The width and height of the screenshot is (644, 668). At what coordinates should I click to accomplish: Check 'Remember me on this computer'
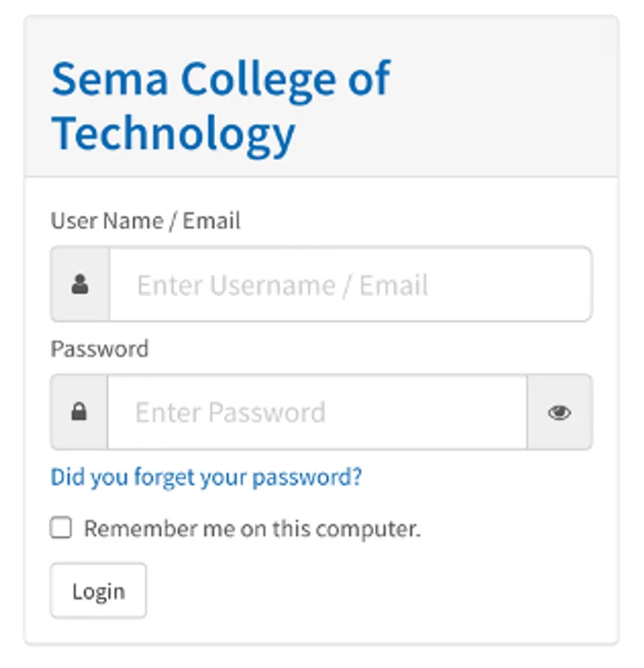(60, 528)
